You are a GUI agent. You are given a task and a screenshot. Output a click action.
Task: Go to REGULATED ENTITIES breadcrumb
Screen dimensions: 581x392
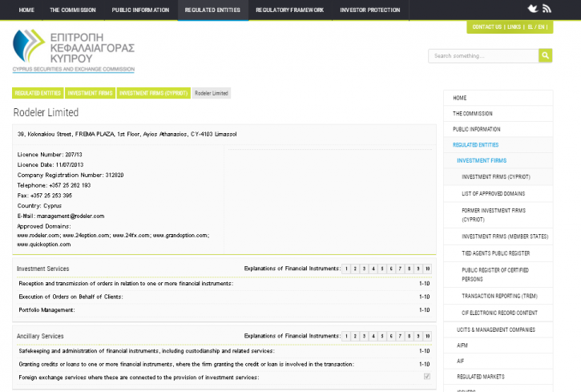tap(38, 93)
